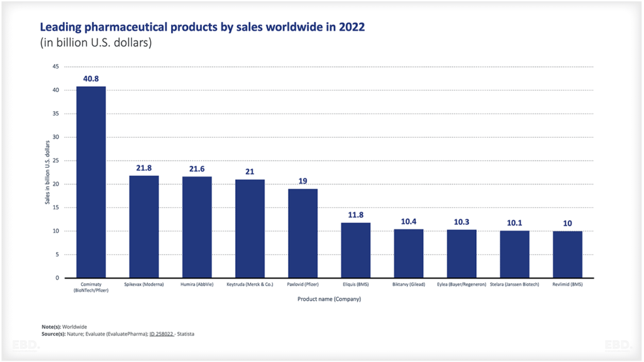
Task: Click the Comirnaty bar in the chart
Action: click(91, 182)
